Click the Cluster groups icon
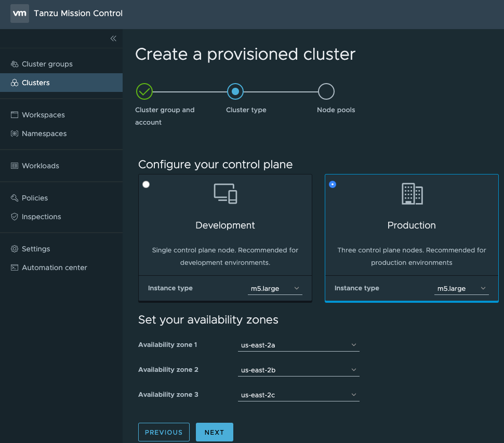Viewport: 504px width, 443px height. (x=15, y=64)
